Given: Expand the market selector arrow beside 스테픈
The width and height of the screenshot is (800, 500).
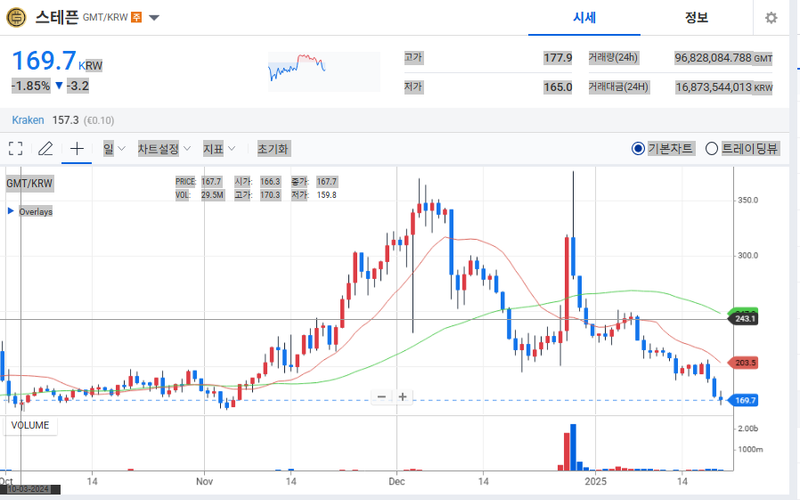Looking at the screenshot, I should coord(154,18).
